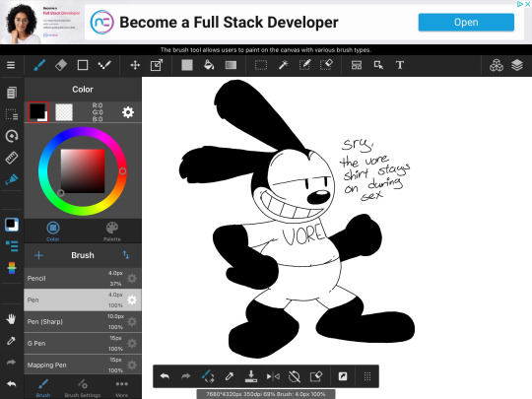Open the rainbow color stripes icon

coord(12,268)
